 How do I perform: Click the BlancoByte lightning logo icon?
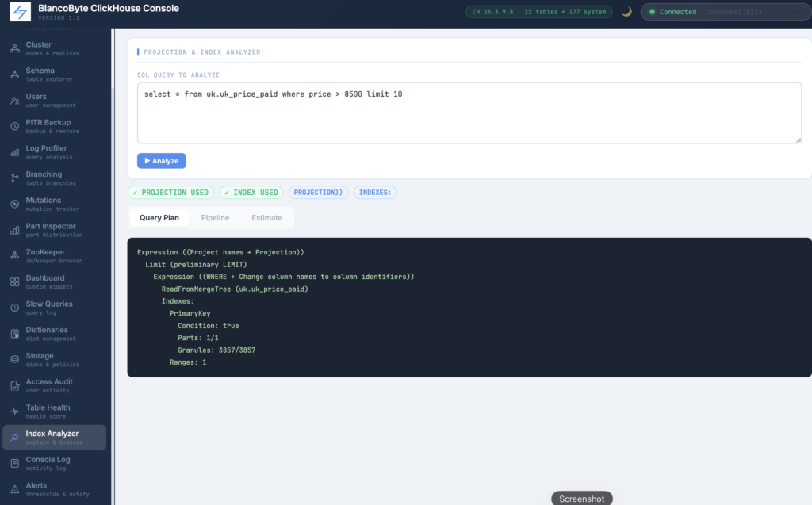20,11
